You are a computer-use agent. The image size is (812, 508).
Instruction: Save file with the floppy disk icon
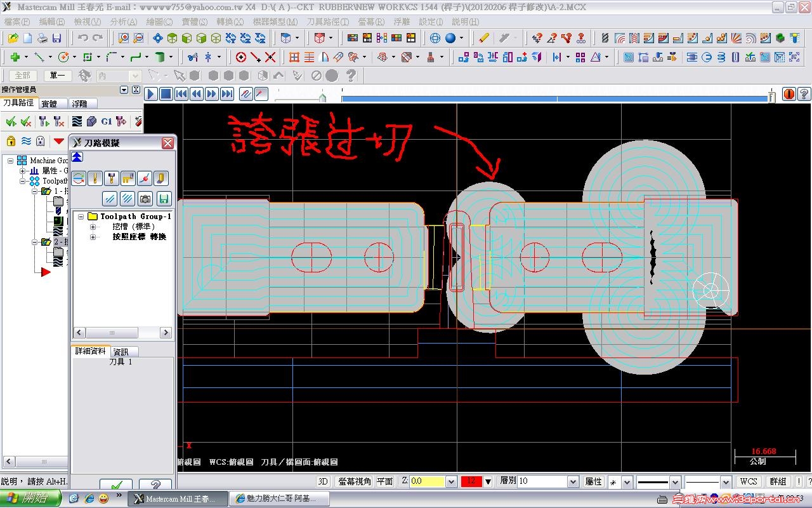(57, 38)
